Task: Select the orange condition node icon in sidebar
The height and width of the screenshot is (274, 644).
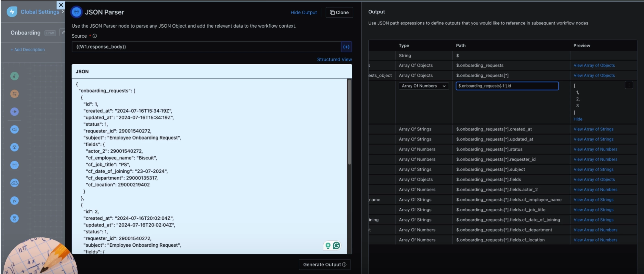Action: click(x=14, y=94)
